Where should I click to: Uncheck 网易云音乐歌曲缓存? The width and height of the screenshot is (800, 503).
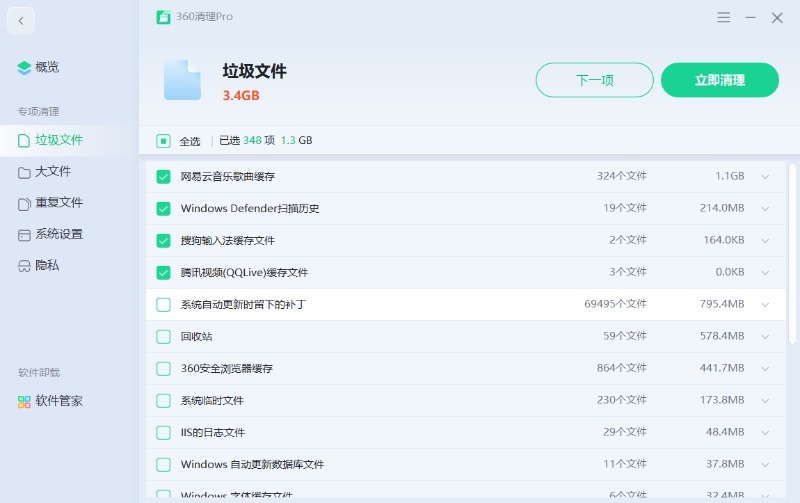point(163,177)
